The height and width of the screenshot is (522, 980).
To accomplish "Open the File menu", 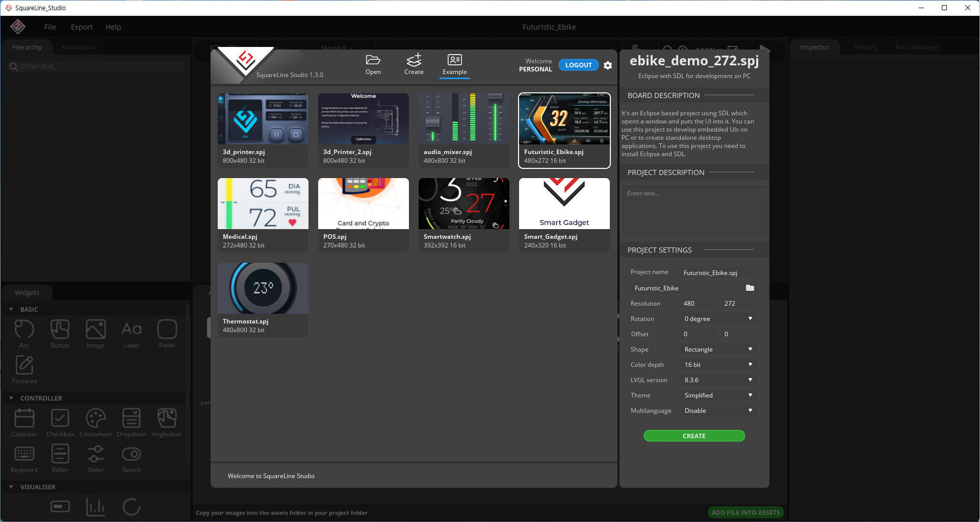I will (x=50, y=27).
